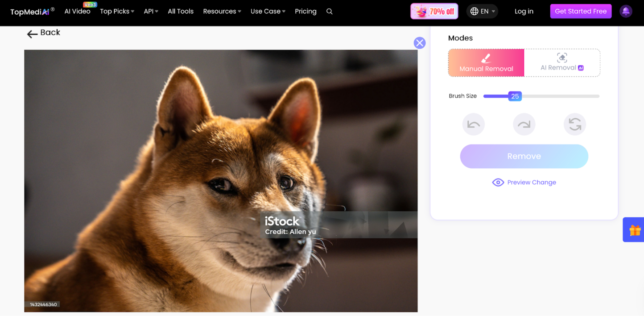Open search using the magnifier icon
The height and width of the screenshot is (316, 644).
330,11
